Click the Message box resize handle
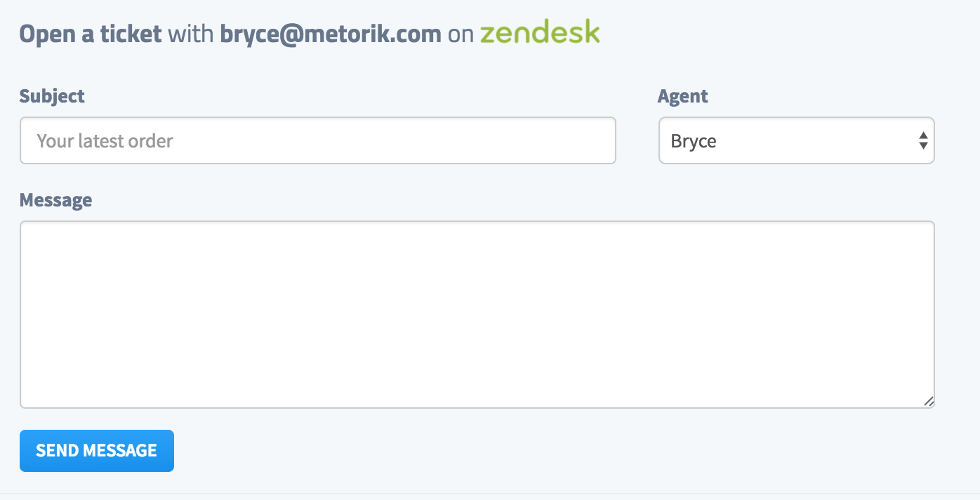 (928, 402)
